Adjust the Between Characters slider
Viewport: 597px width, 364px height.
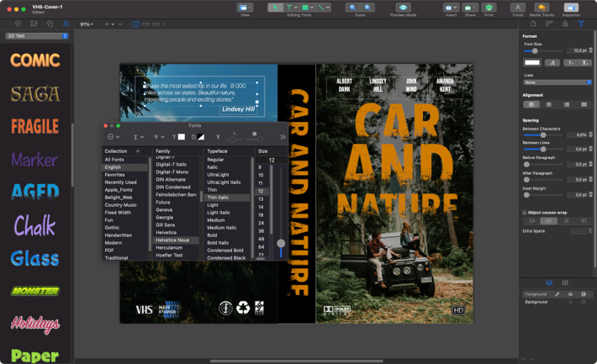543,135
